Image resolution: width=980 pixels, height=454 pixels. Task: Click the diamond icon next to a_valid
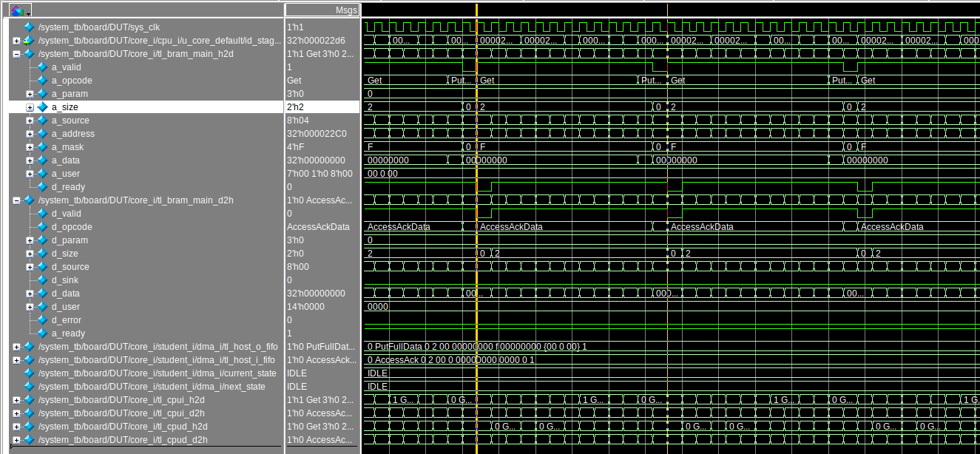click(40, 67)
